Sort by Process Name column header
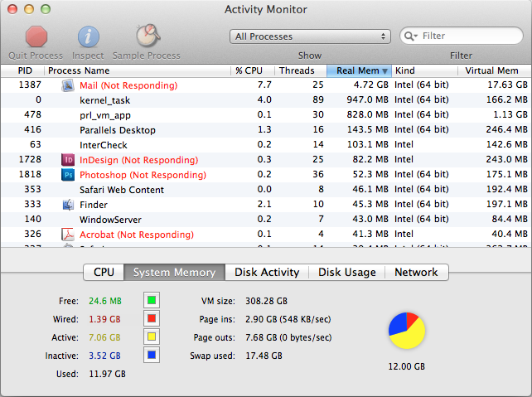532x397 pixels. pyautogui.click(x=138, y=70)
